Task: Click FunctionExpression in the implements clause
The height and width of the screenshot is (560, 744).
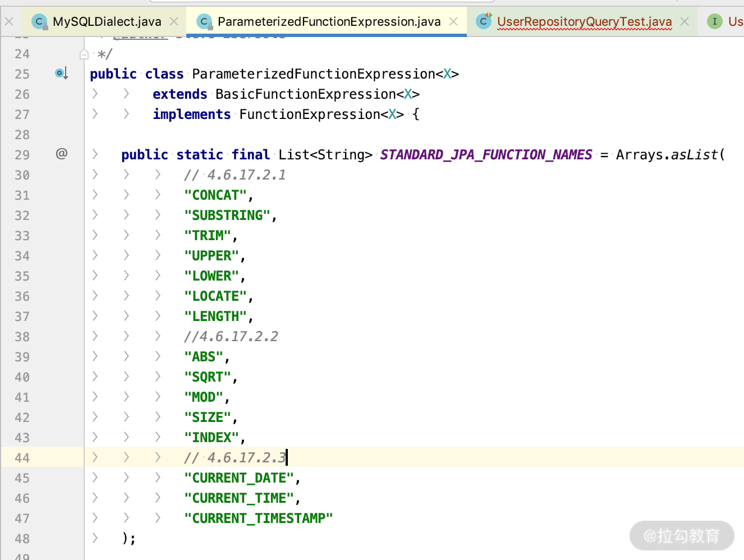Action: (x=310, y=114)
